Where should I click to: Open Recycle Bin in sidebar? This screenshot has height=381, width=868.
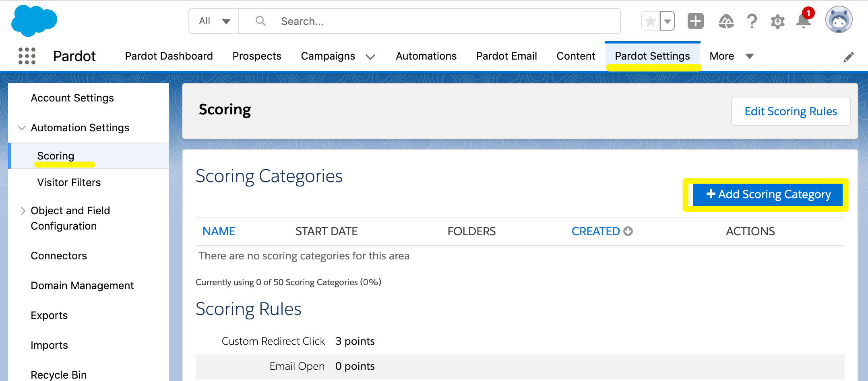coord(59,375)
